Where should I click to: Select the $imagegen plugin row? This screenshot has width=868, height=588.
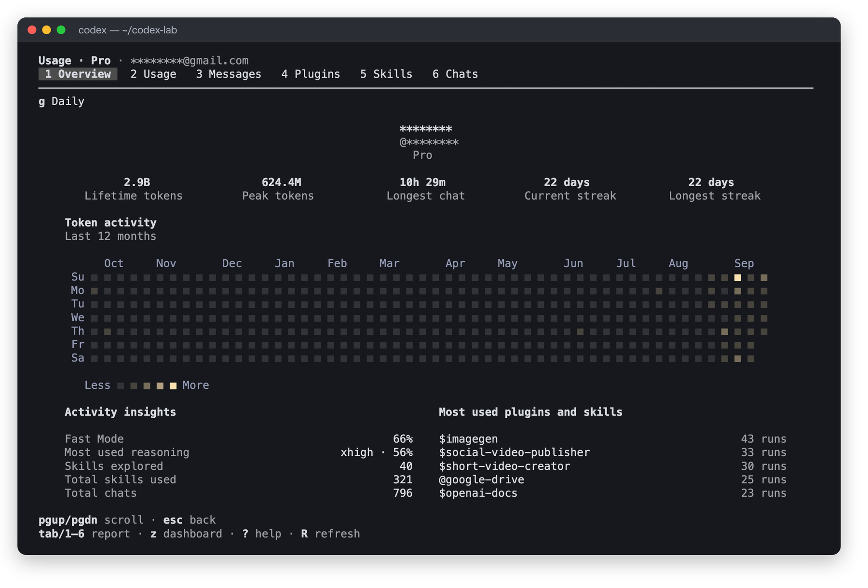click(612, 439)
